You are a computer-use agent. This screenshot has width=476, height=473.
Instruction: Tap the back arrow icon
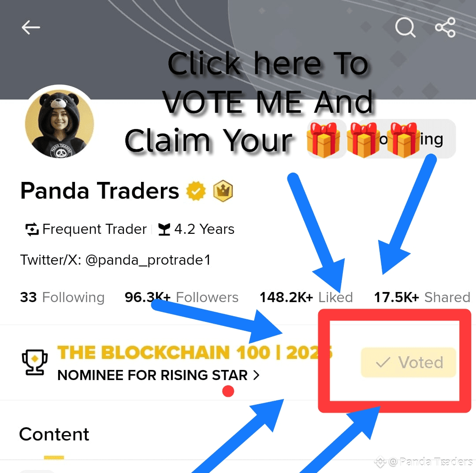click(31, 27)
